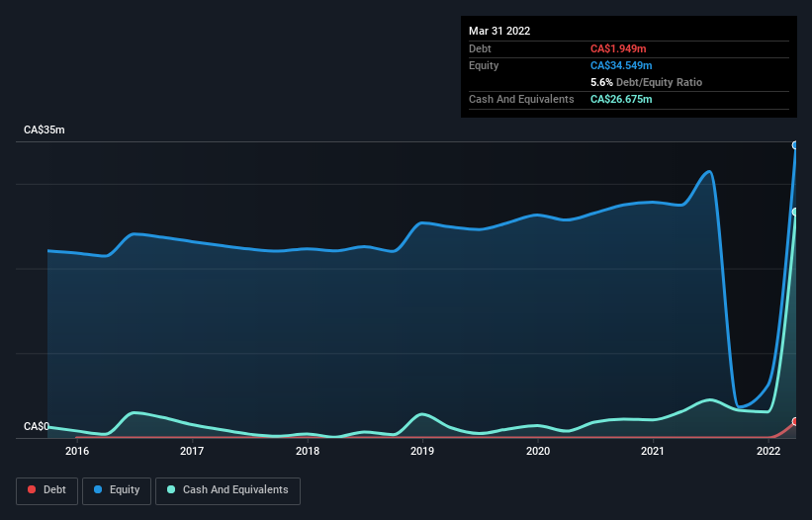This screenshot has height=520, width=812.
Task: Click the 2019 x-axis label
Action: click(422, 451)
